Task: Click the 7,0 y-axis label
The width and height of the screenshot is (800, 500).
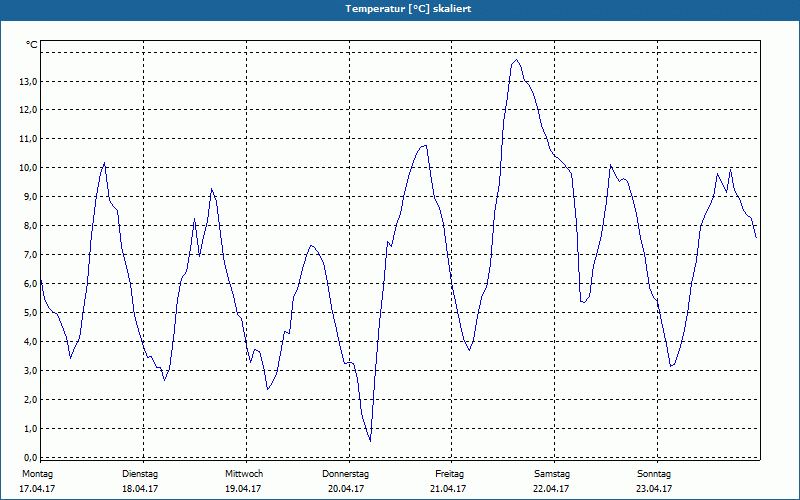Action: click(30, 255)
